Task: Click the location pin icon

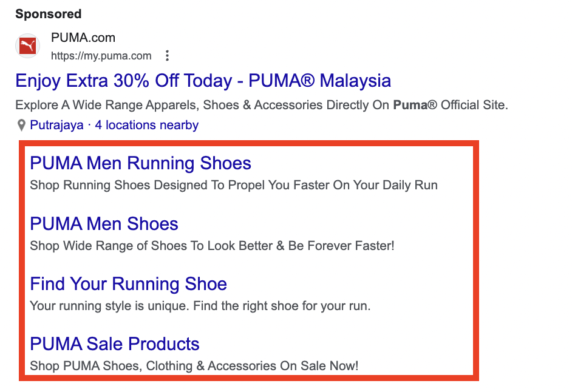Action: [x=21, y=126]
